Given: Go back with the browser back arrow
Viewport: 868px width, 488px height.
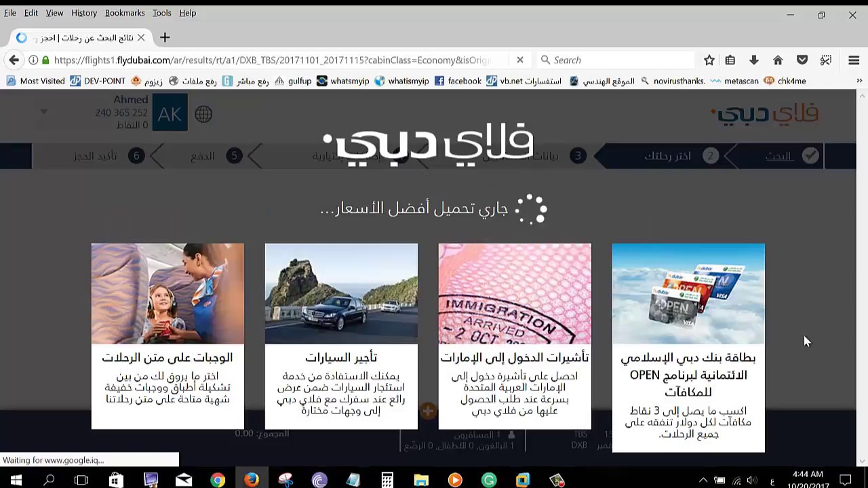Looking at the screenshot, I should [14, 60].
